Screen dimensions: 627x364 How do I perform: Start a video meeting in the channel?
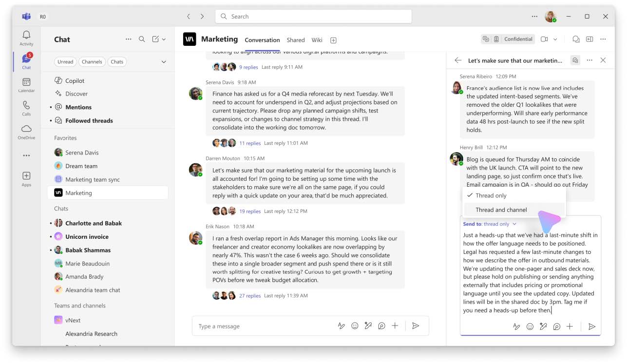click(544, 39)
